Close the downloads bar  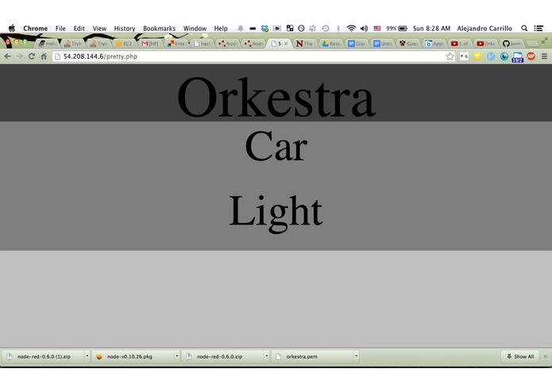[546, 356]
